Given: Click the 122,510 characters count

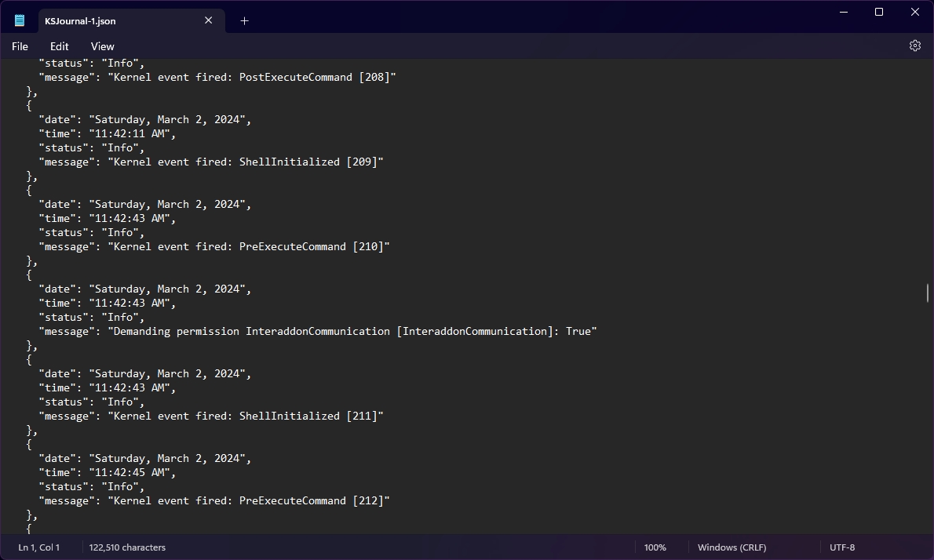Looking at the screenshot, I should [x=127, y=547].
